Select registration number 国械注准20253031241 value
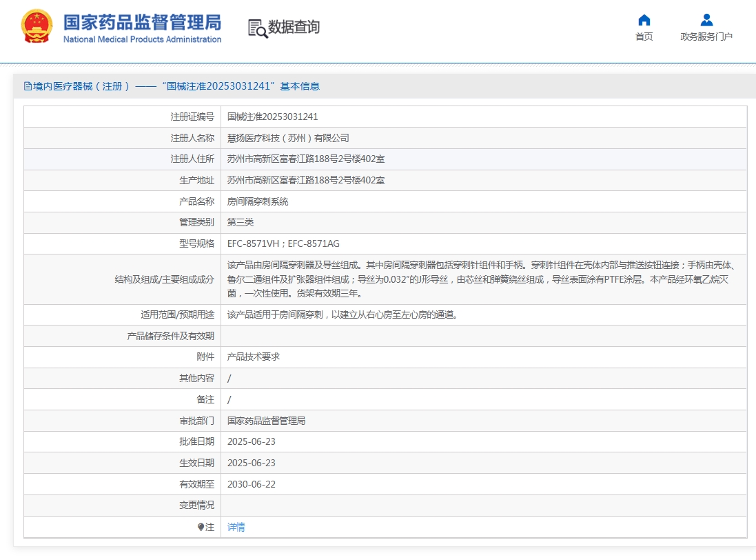The image size is (756, 560). 272,117
